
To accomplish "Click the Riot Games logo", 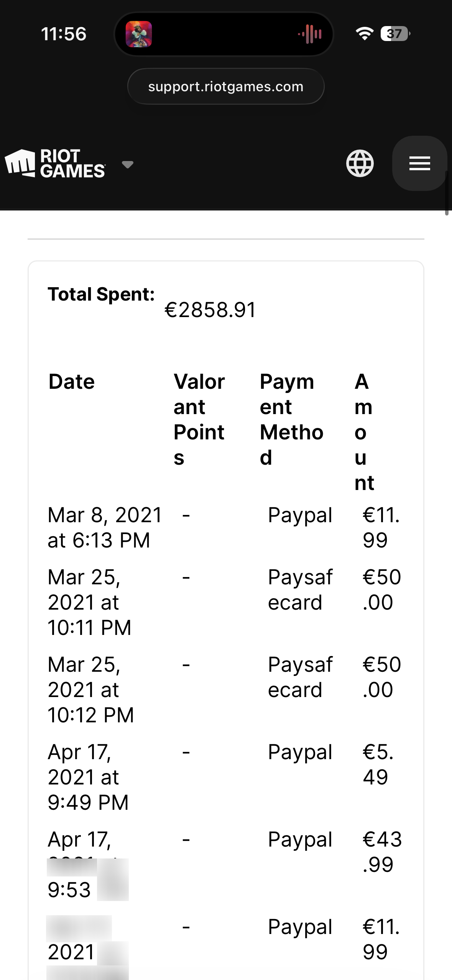I will pyautogui.click(x=55, y=163).
